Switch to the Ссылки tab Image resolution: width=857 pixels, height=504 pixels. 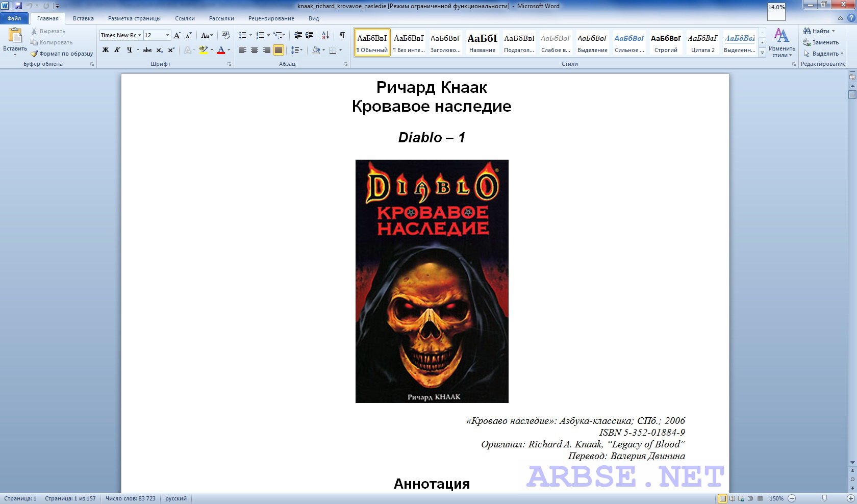pos(185,18)
